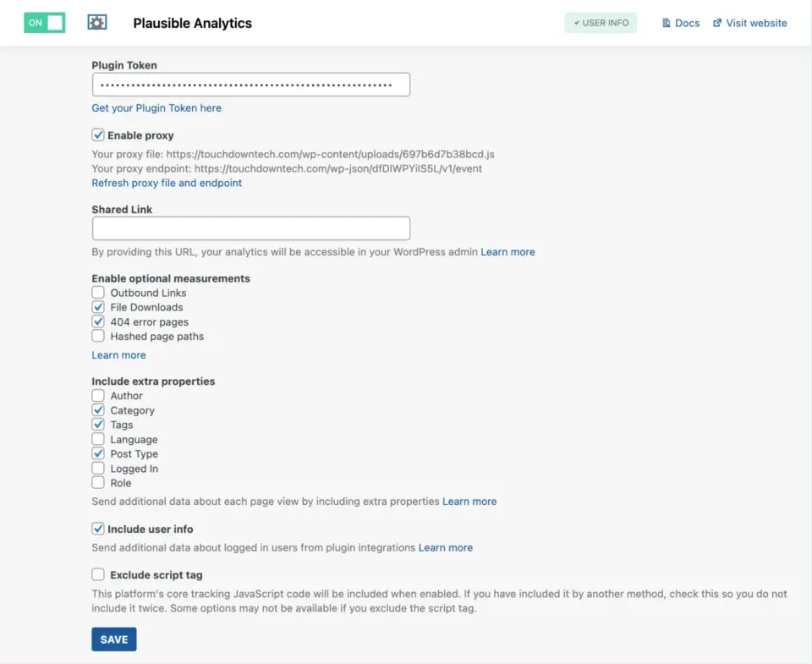Uncheck the Category extra property
The height and width of the screenshot is (664, 812).
click(x=98, y=409)
